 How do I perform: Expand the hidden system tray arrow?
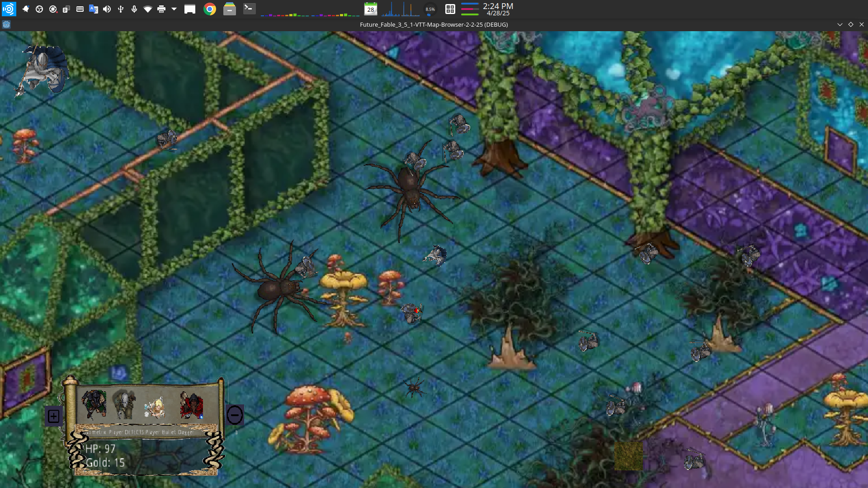pos(174,9)
